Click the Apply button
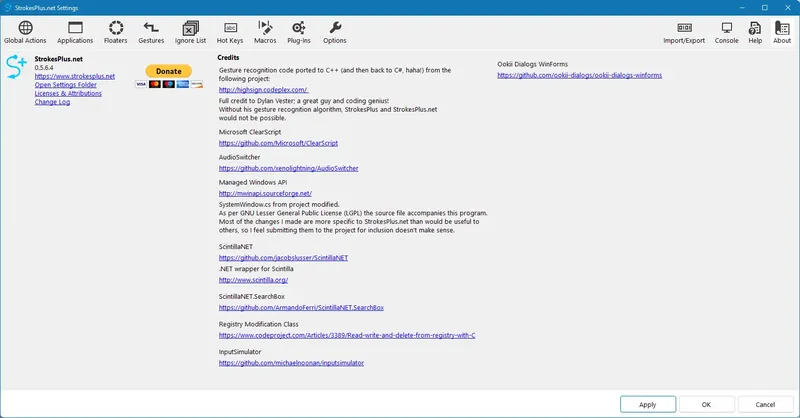This screenshot has height=418, width=800. coord(648,404)
